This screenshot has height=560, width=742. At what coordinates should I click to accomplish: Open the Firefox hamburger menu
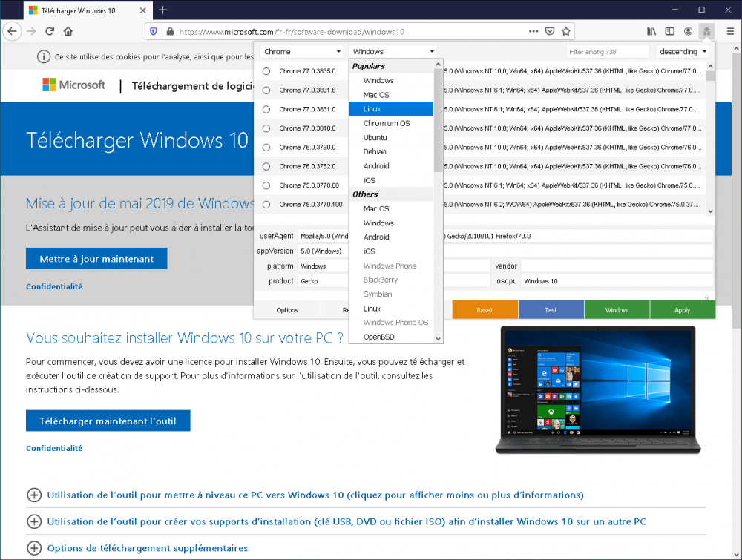click(x=730, y=32)
